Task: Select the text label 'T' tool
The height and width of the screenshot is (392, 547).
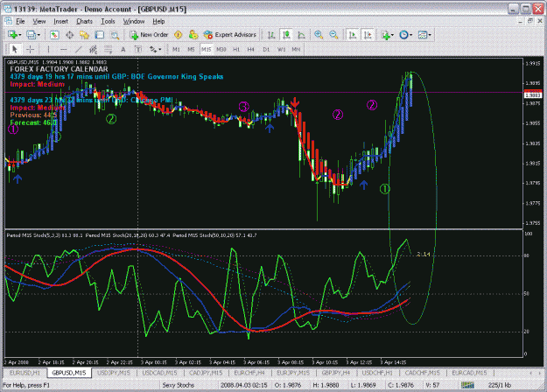Action: [x=138, y=50]
